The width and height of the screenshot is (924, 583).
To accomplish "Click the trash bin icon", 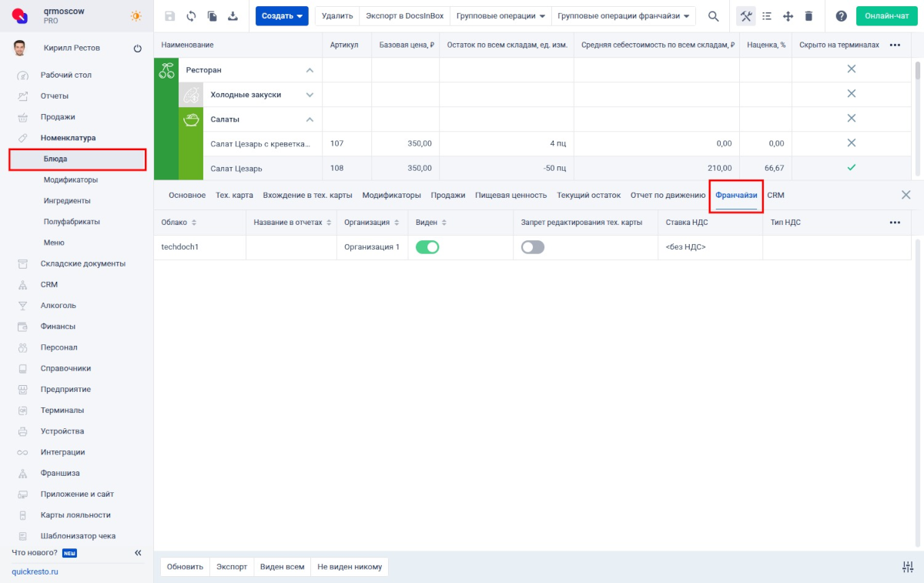I will (808, 16).
